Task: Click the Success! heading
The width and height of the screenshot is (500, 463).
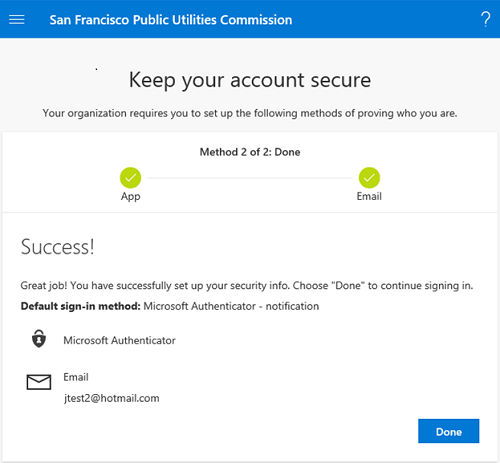Action: point(57,247)
